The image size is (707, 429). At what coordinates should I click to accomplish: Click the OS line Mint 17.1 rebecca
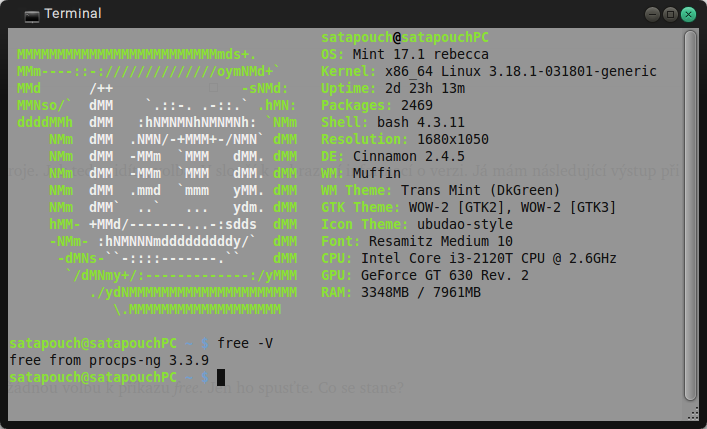[x=404, y=54]
